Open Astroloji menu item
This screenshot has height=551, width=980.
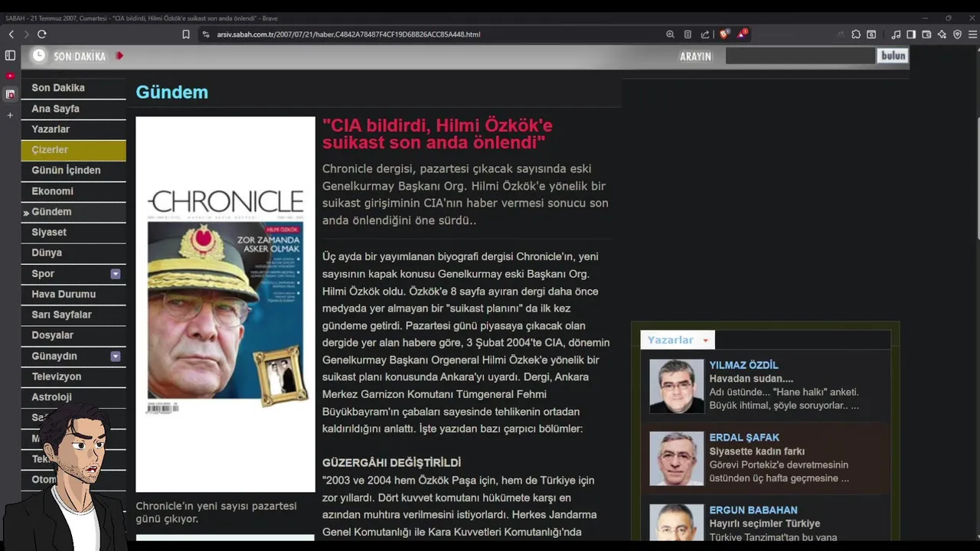tap(73, 397)
